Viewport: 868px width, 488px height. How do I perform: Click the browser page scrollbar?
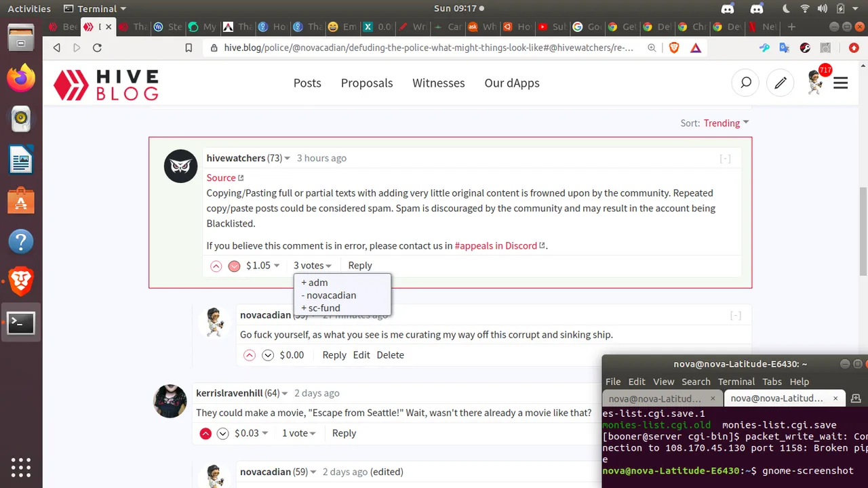(x=863, y=232)
